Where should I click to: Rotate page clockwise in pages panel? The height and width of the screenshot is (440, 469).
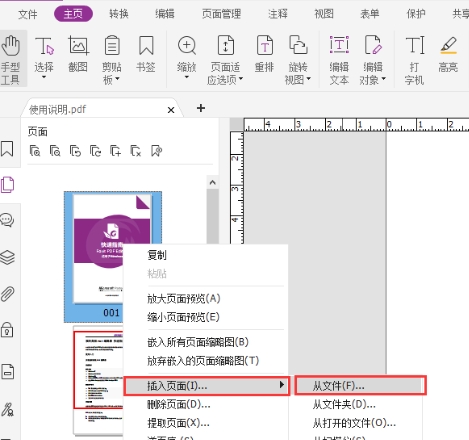(96, 151)
